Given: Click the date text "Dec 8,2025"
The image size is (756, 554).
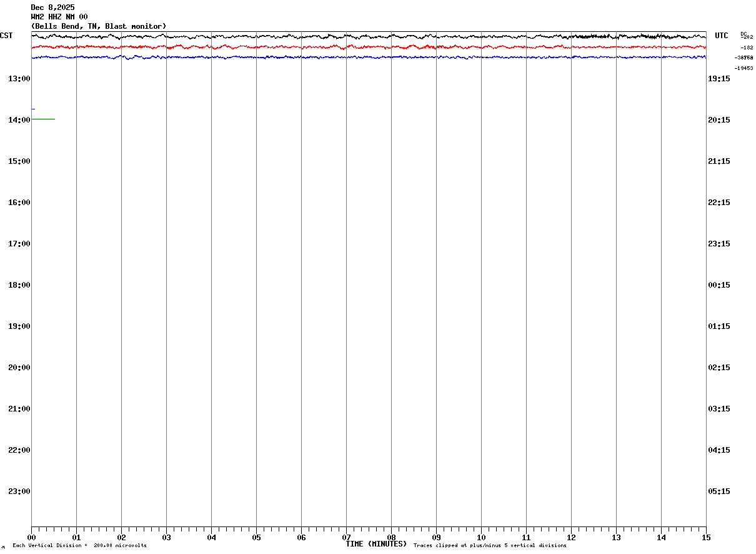Looking at the screenshot, I should (x=52, y=8).
